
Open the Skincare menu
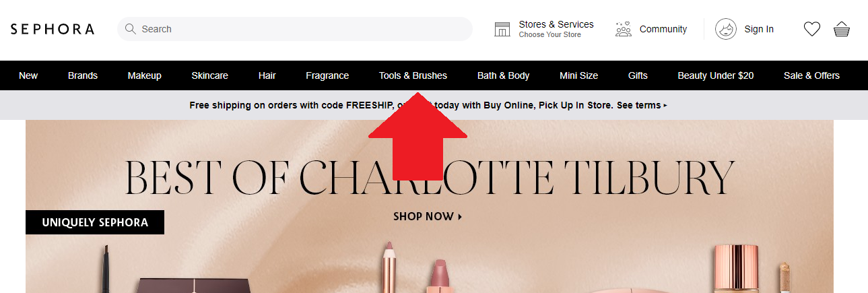[x=209, y=75]
